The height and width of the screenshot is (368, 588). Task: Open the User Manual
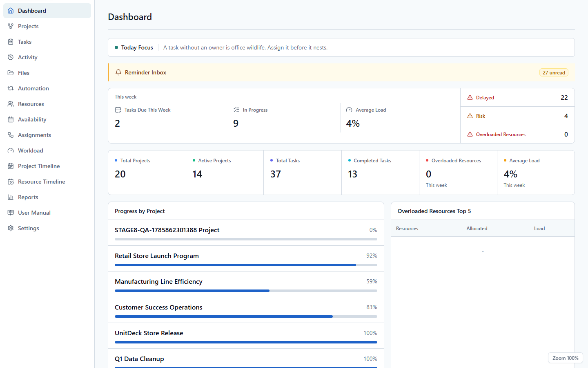[47, 213]
